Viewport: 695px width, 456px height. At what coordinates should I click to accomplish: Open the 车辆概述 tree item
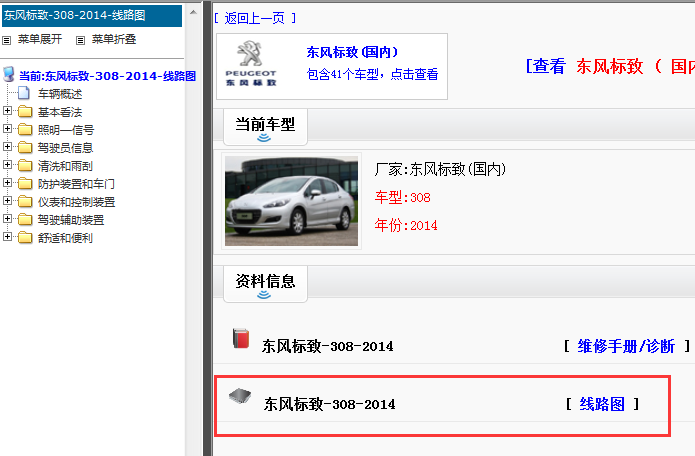coord(60,94)
